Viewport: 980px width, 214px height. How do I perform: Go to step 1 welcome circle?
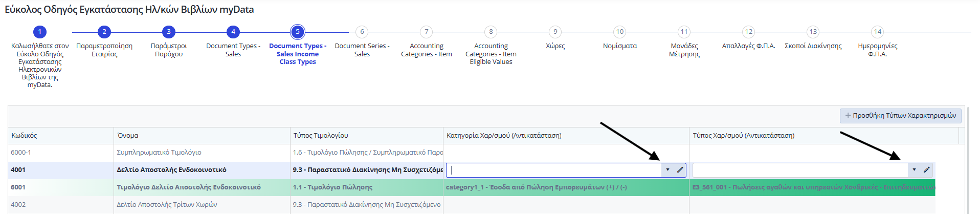(x=40, y=32)
